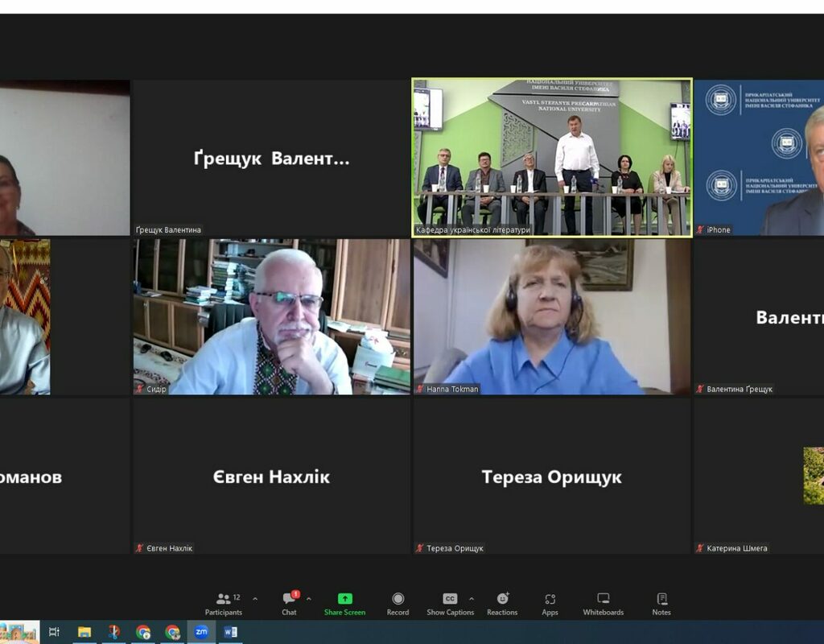The height and width of the screenshot is (644, 824).
Task: Toggle Show Captions
Action: pyautogui.click(x=450, y=604)
